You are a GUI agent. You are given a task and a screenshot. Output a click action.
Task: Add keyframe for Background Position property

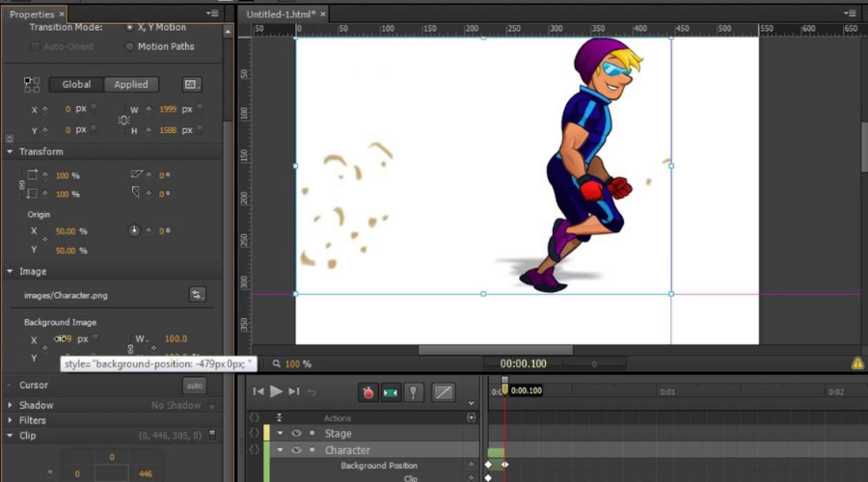pyautogui.click(x=471, y=465)
